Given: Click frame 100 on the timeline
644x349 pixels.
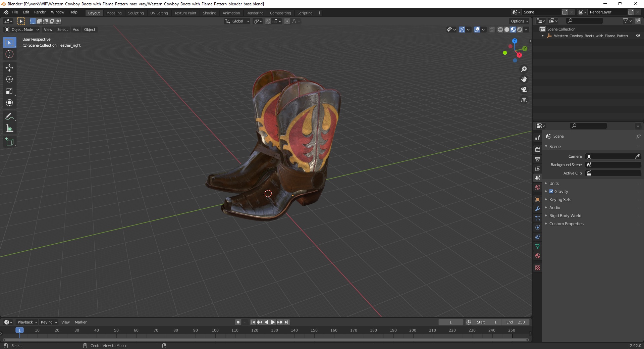Looking at the screenshot, I should [x=215, y=330].
